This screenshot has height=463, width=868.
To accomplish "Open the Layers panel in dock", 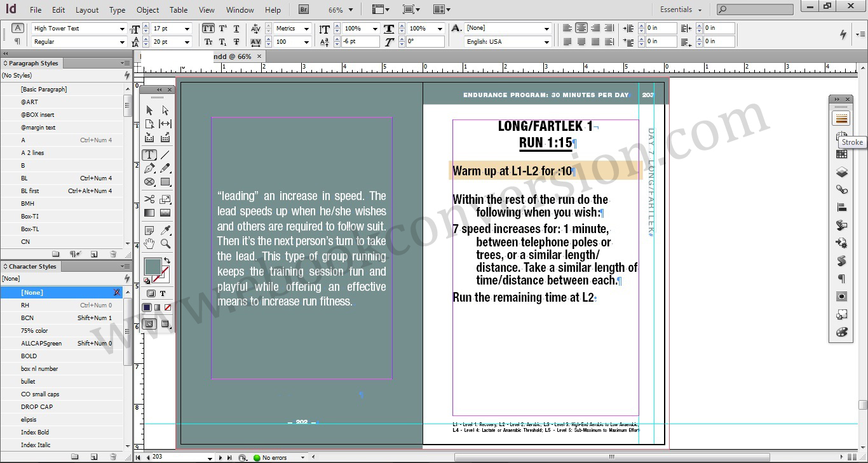I will click(x=841, y=172).
